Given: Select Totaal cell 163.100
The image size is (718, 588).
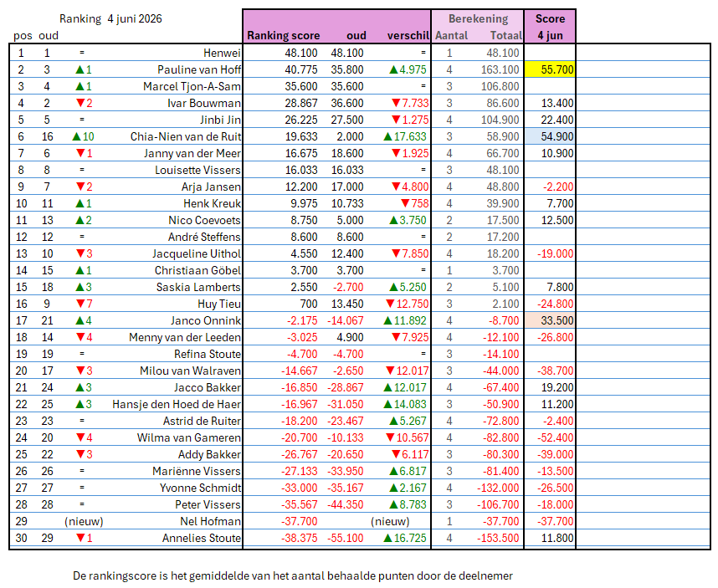Looking at the screenshot, I should tap(500, 69).
